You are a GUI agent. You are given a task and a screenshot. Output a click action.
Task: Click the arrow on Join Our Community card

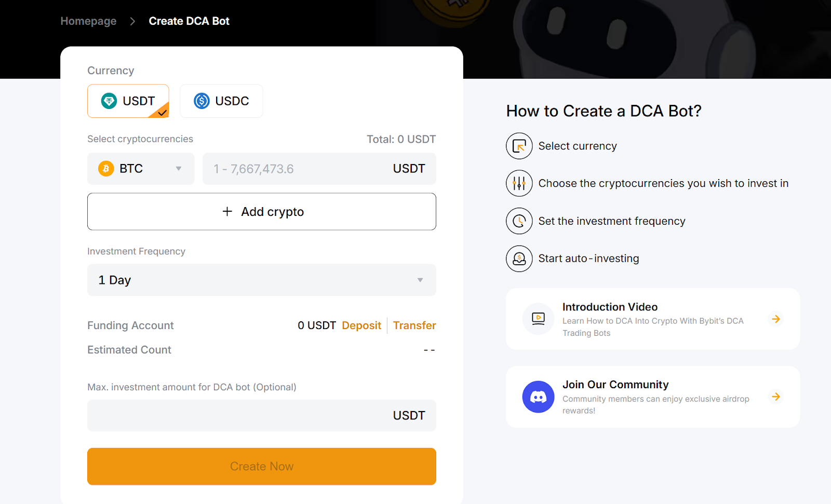[776, 397]
